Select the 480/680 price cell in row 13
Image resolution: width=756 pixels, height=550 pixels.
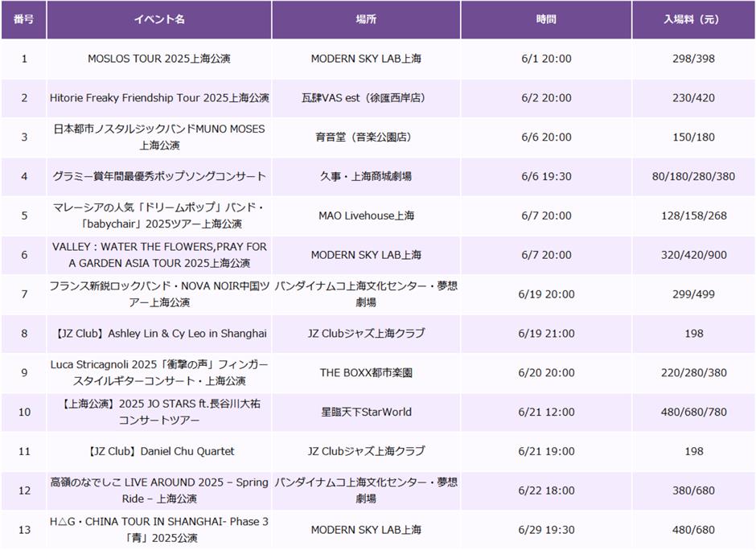[693, 530]
